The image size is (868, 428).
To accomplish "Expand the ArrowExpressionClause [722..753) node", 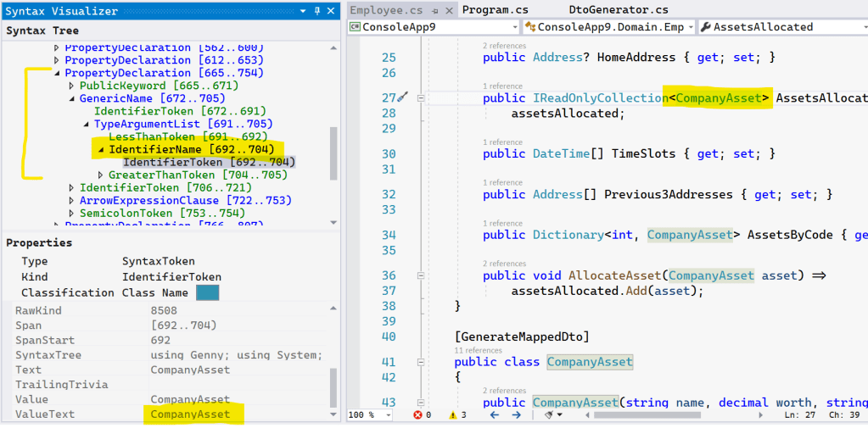I will tap(72, 201).
